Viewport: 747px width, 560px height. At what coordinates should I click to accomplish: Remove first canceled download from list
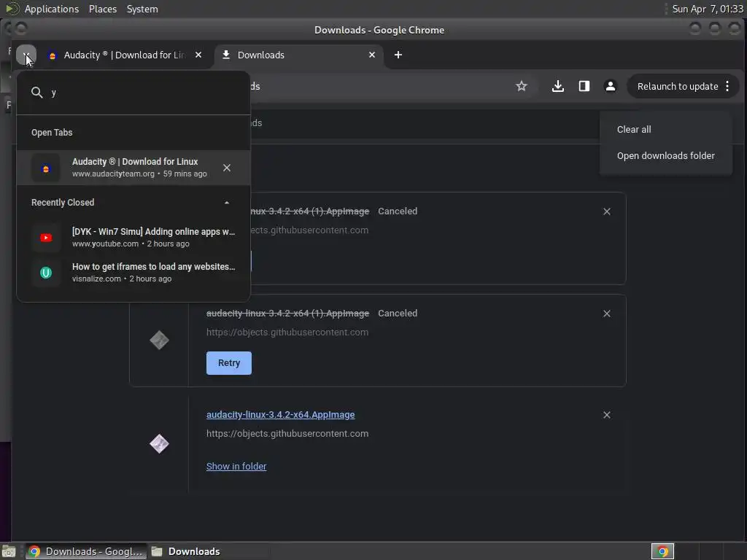click(x=606, y=211)
